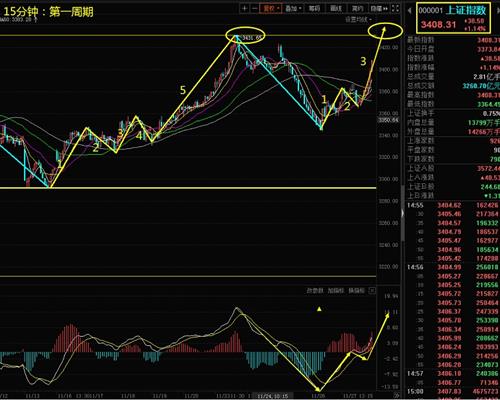This screenshot has height=400, width=500.
Task: Click 隐藏 to hide side panel
Action: (379, 8)
